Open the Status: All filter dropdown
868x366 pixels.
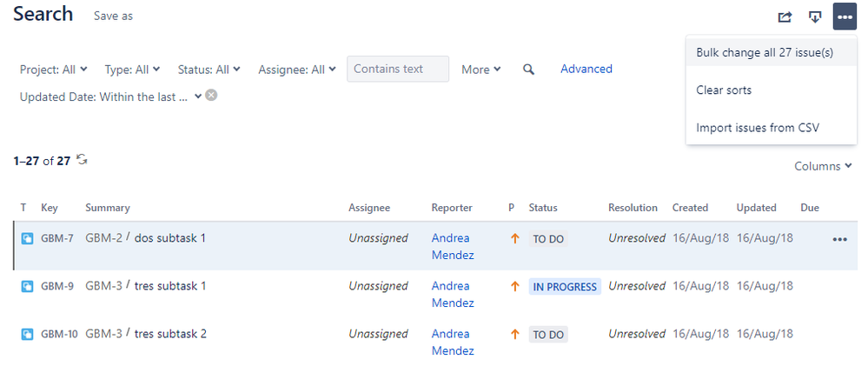209,70
